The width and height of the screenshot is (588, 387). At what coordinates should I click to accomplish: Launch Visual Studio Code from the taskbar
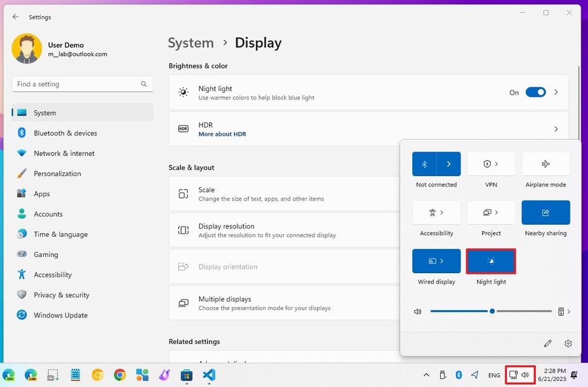(209, 375)
